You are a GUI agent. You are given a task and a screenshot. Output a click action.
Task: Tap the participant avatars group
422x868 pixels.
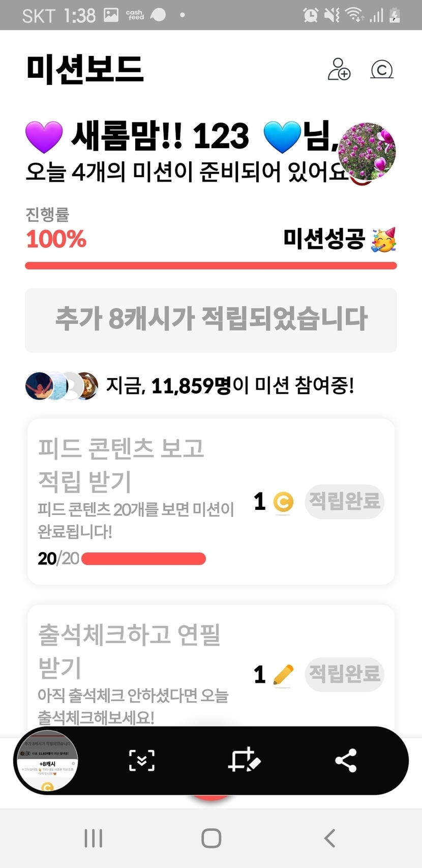click(x=62, y=386)
